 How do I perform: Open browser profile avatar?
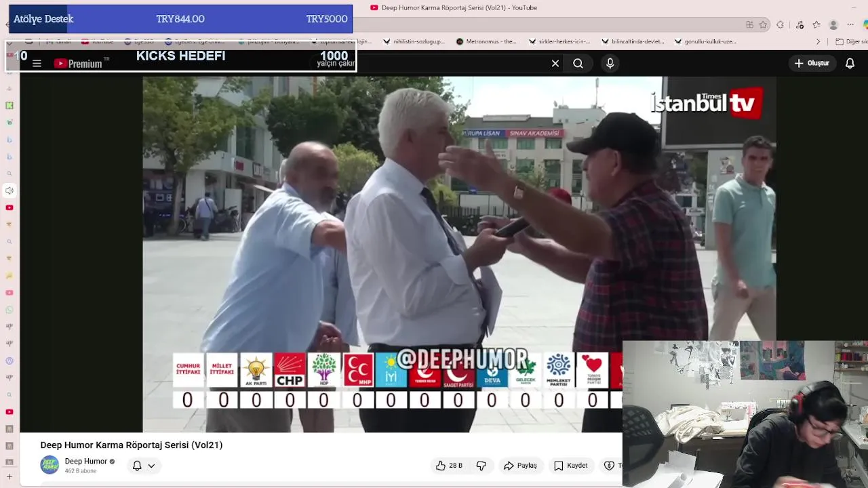click(x=833, y=24)
